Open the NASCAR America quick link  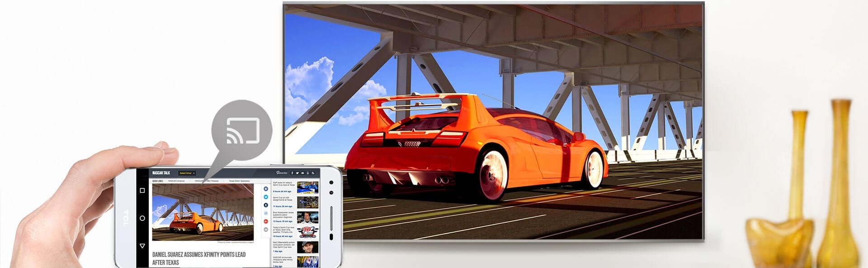pyautogui.click(x=176, y=181)
